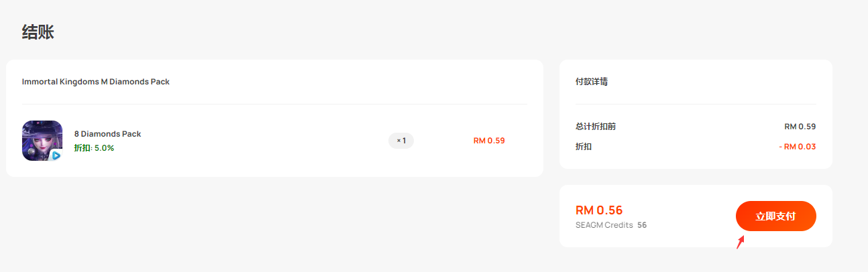Click the blue play badge on game icon
Screen dimensions: 868x272
(x=56, y=155)
